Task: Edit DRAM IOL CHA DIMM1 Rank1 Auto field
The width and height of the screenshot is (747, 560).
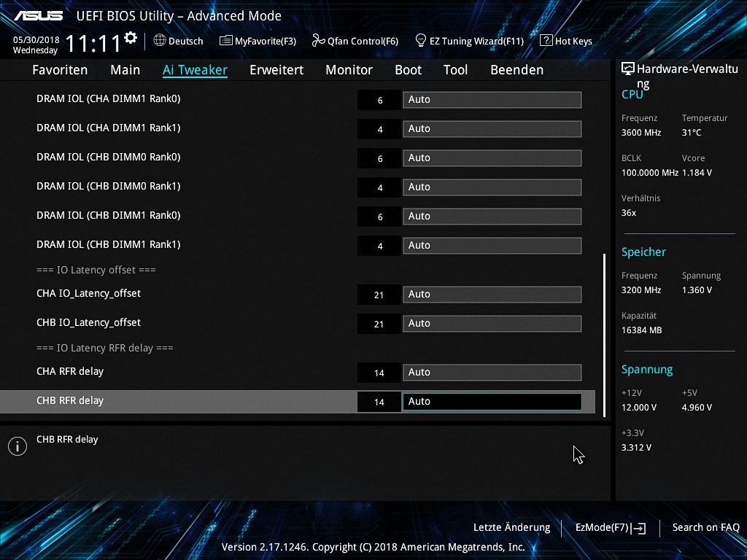Action: pos(492,128)
